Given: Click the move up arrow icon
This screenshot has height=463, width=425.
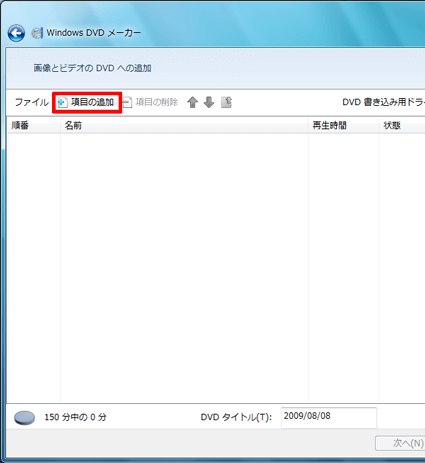Looking at the screenshot, I should 193,102.
